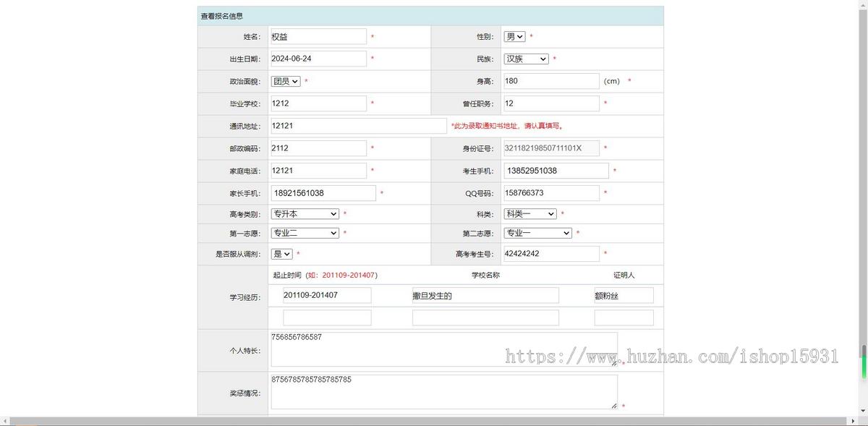Expand 第二志愿 dropdown showing 专业一

point(537,233)
